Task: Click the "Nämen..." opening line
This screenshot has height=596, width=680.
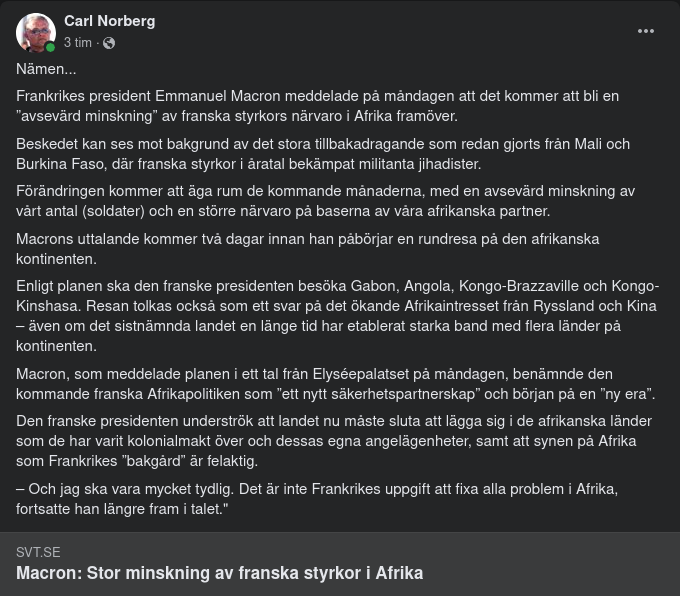Action: pyautogui.click(x=46, y=69)
